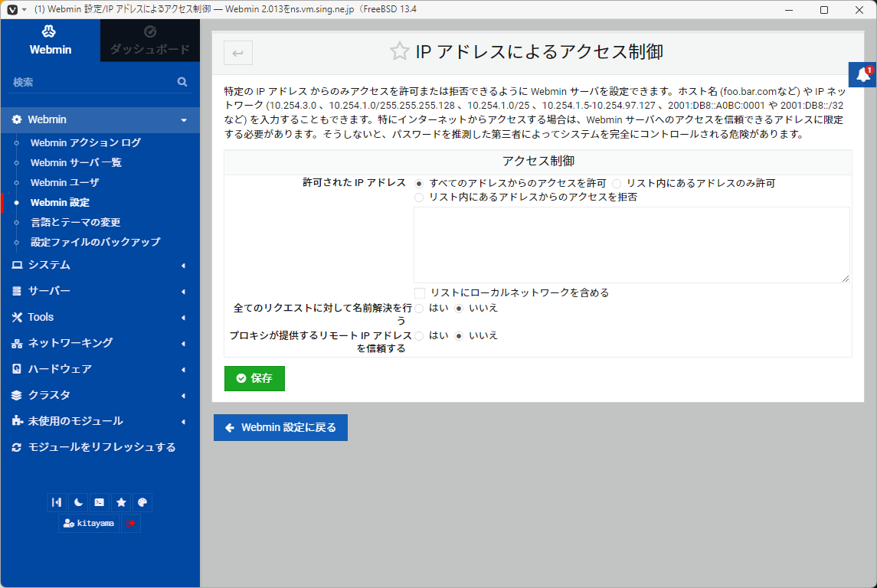Click the 未使用のモジュール puzzle icon
This screenshot has width=877, height=588.
tap(17, 421)
